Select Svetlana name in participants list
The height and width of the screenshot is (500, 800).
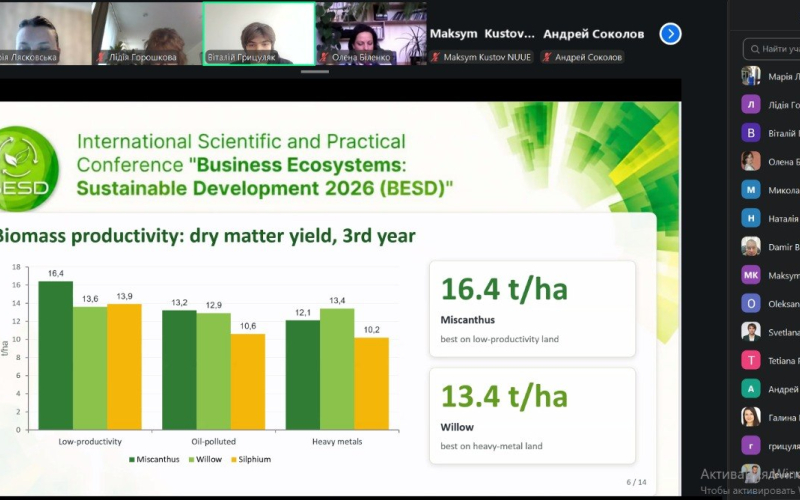tap(784, 332)
